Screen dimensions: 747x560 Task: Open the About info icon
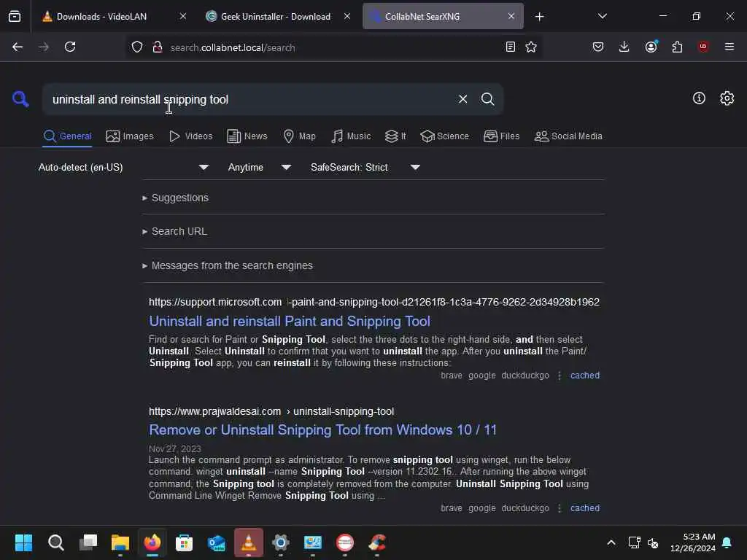click(699, 98)
